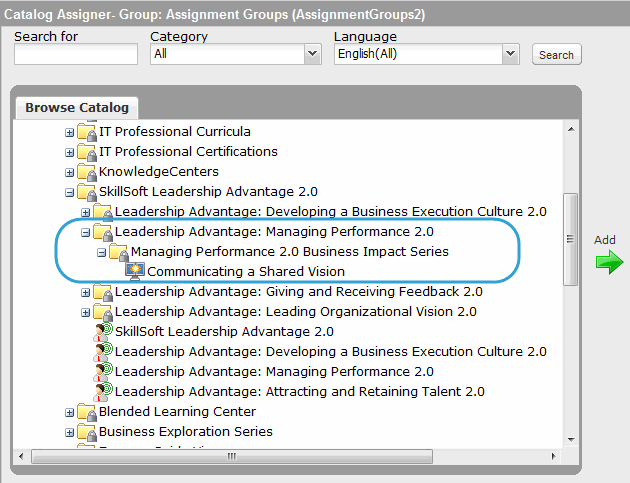Expand the KnowledgeCenters node
The image size is (630, 483).
(x=70, y=172)
